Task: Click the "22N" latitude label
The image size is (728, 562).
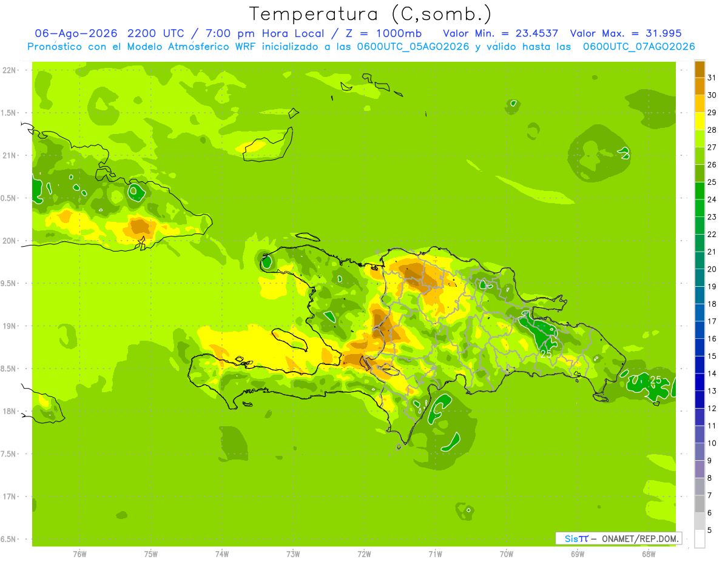Action: [x=8, y=70]
